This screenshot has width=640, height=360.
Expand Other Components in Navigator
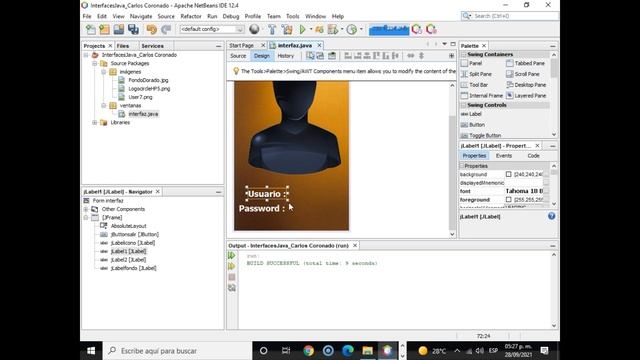click(86, 209)
